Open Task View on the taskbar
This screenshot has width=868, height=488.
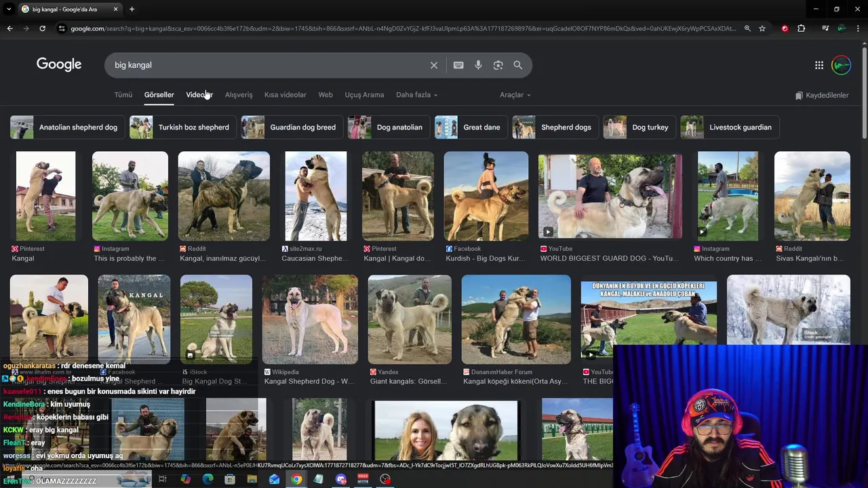pos(163,479)
